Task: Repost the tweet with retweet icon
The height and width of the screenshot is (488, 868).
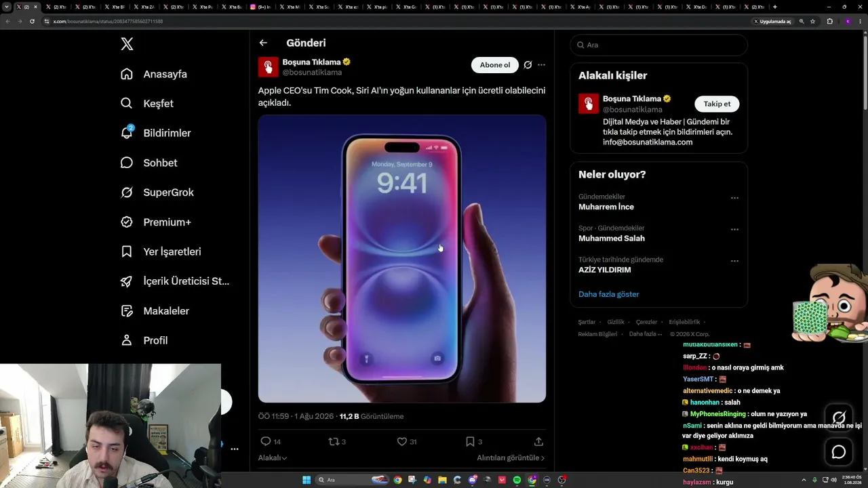Action: [x=333, y=441]
